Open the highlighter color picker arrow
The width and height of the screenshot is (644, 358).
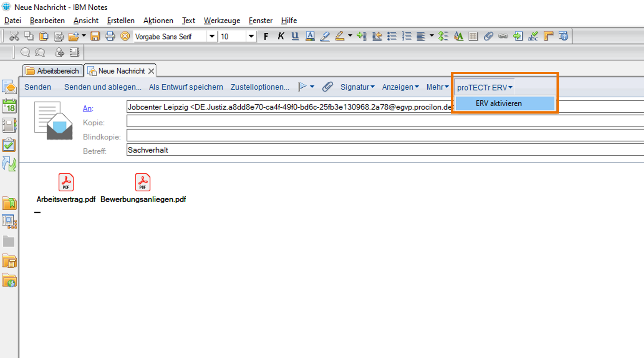pyautogui.click(x=350, y=36)
